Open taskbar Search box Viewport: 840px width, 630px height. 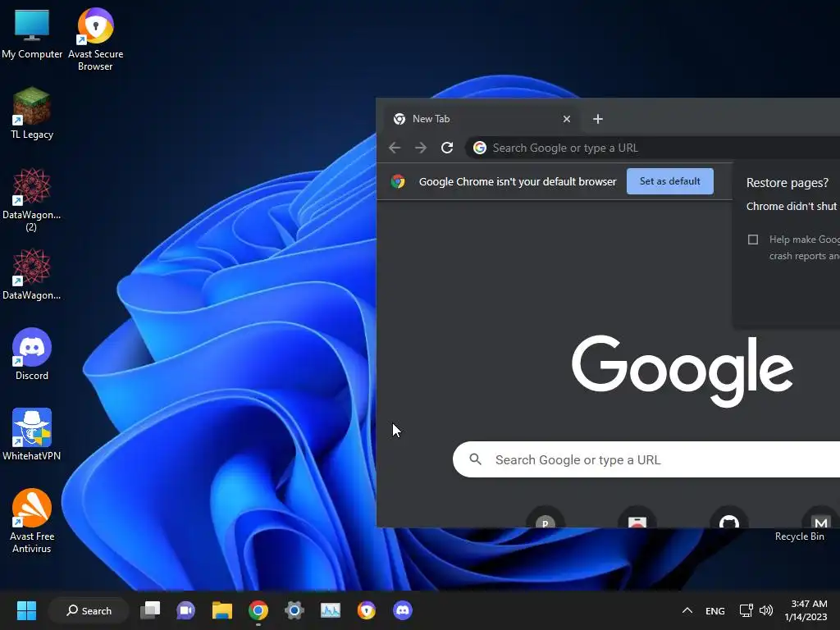coord(89,610)
